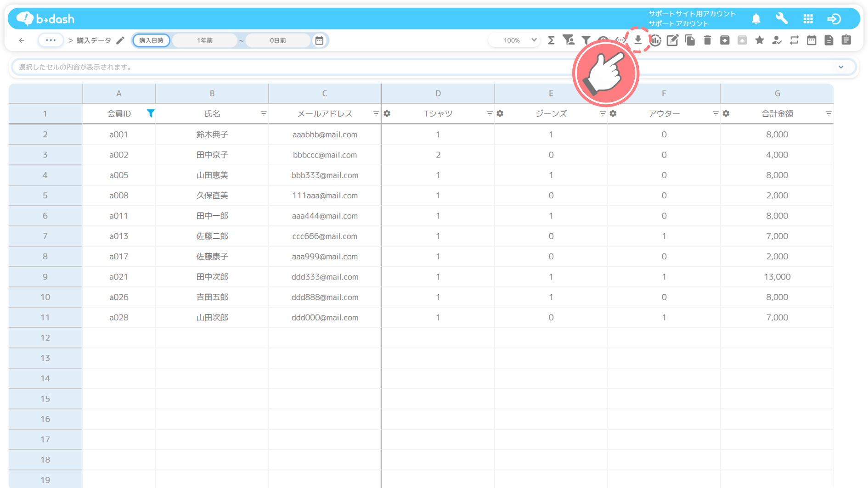Click the logout arrow icon
The image size is (868, 488).
click(834, 19)
